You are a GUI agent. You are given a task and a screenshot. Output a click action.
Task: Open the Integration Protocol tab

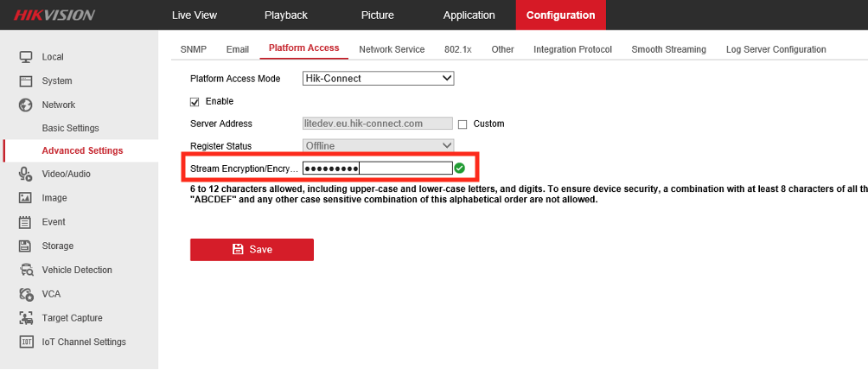coord(572,49)
